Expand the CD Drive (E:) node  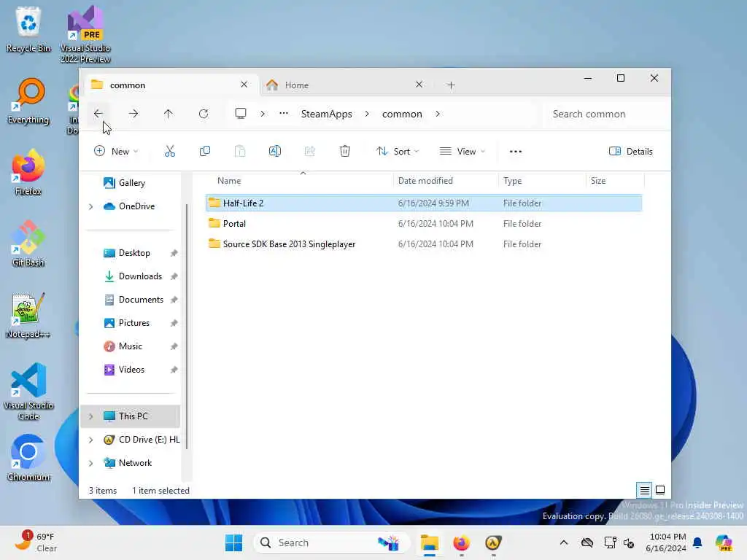coord(91,440)
